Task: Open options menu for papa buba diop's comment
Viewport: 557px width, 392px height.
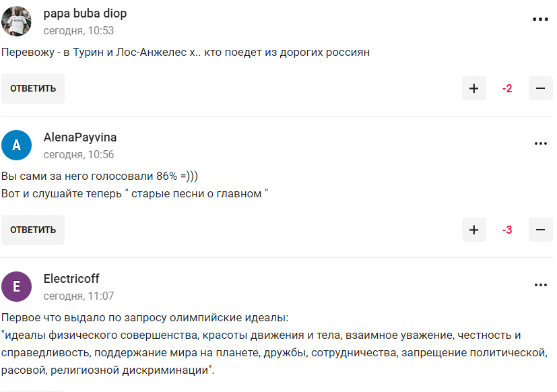Action: click(540, 20)
